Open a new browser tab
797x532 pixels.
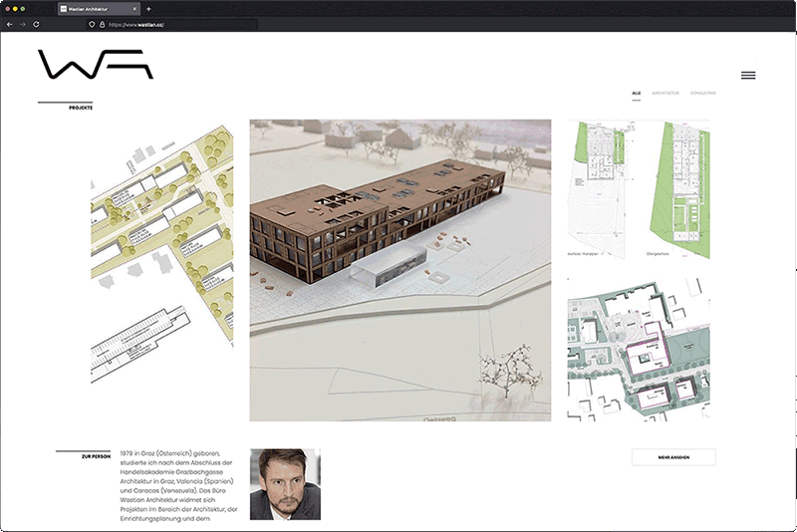pos(148,9)
